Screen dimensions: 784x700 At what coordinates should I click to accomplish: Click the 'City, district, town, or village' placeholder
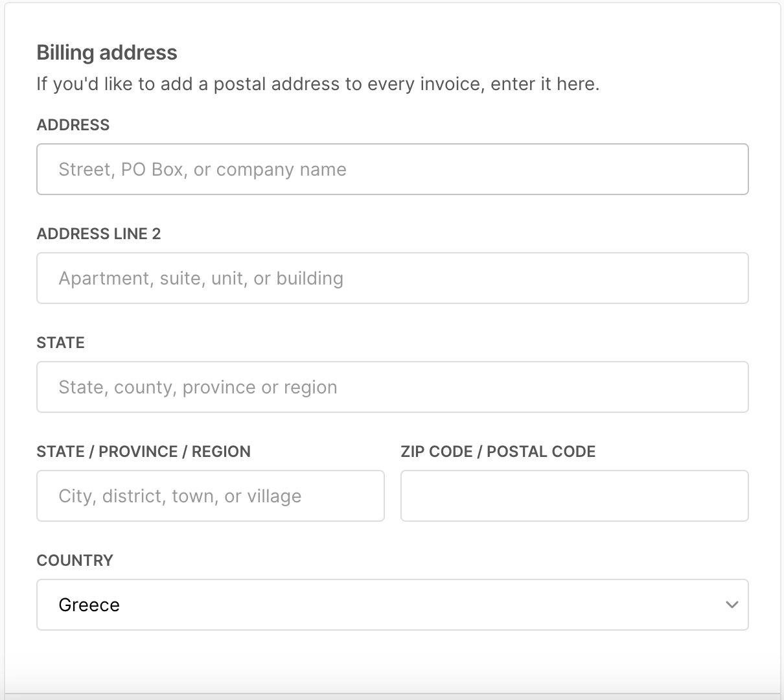click(179, 496)
